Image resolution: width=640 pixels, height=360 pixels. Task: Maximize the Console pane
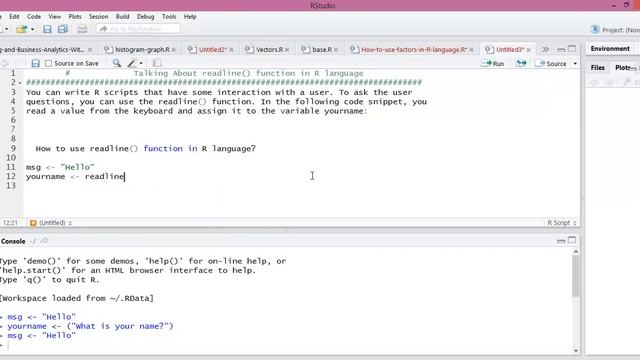tap(572, 240)
